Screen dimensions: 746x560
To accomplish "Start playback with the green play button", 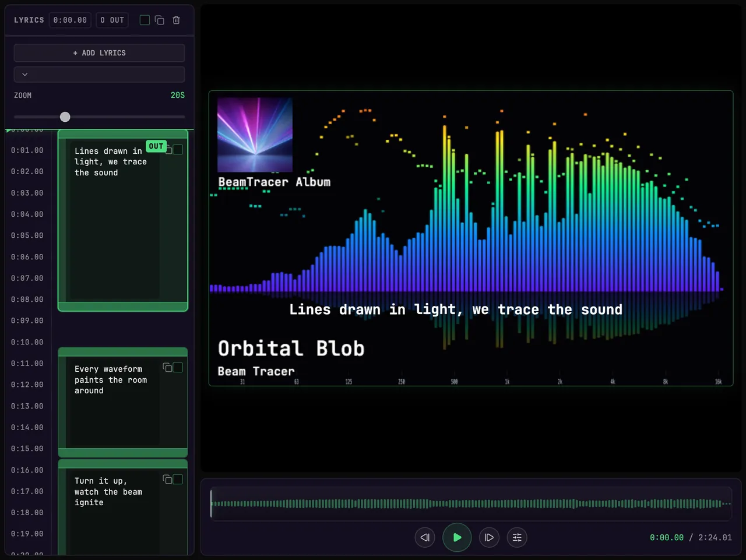I will coord(457,537).
